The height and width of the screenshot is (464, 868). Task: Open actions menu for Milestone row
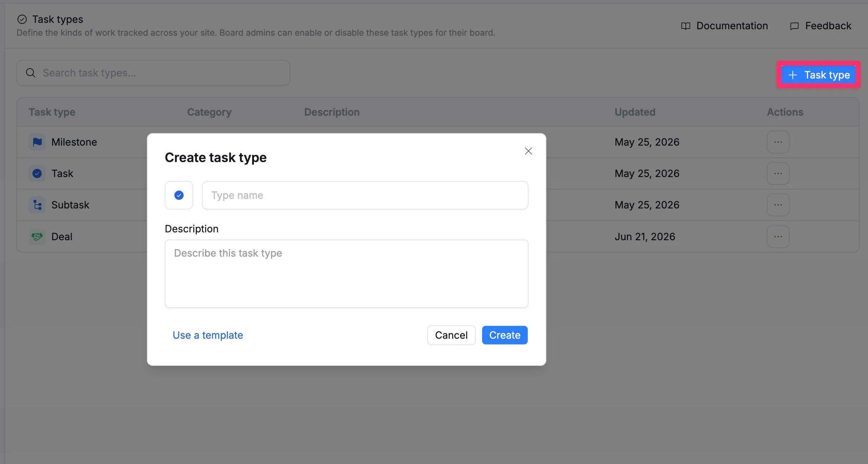click(x=778, y=142)
